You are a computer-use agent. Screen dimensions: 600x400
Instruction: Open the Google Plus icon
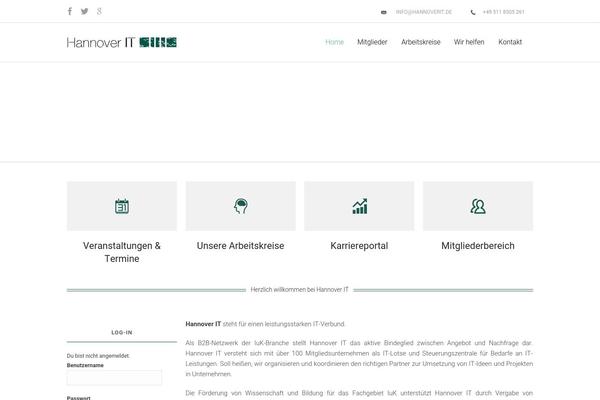(x=99, y=11)
